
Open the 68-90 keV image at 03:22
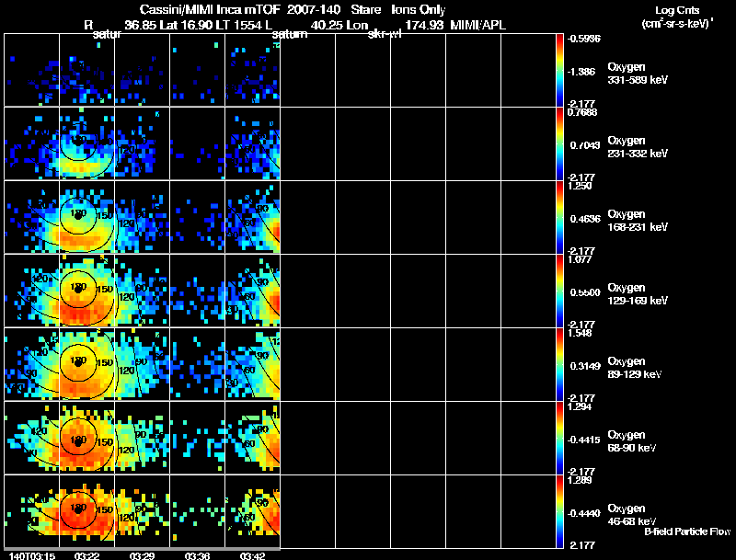coord(86,438)
